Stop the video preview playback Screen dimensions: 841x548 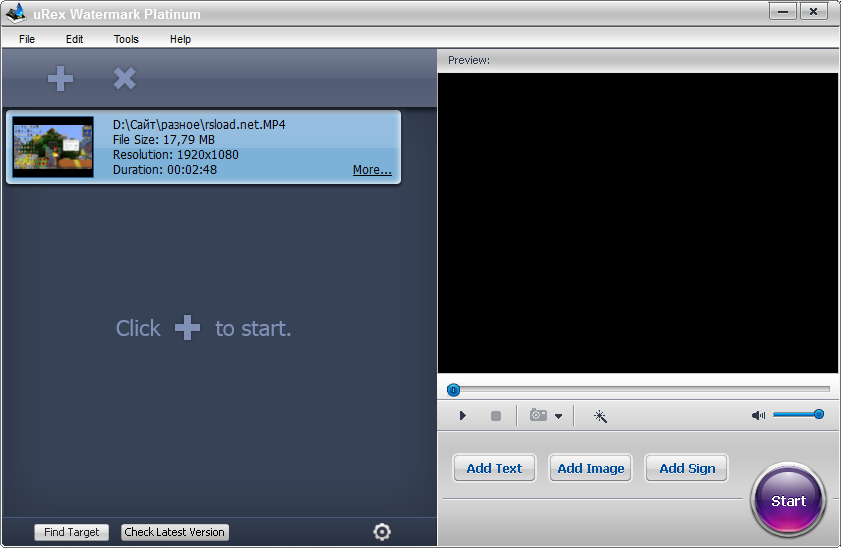pos(496,416)
